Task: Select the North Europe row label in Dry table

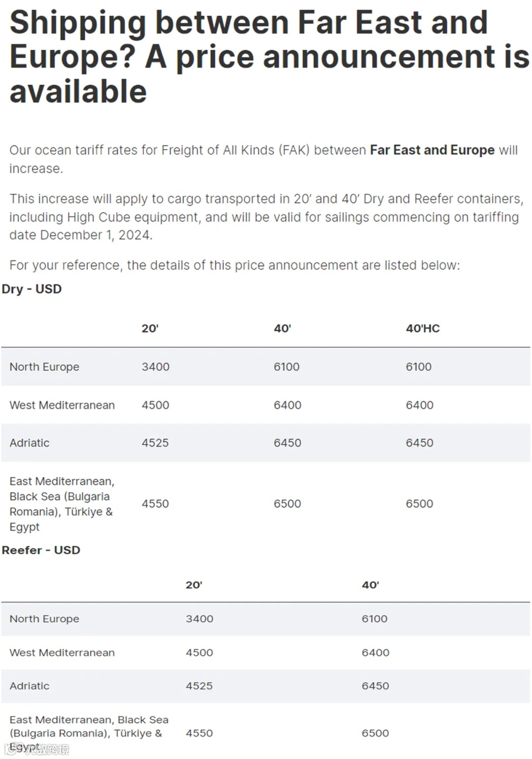Action: tap(44, 367)
